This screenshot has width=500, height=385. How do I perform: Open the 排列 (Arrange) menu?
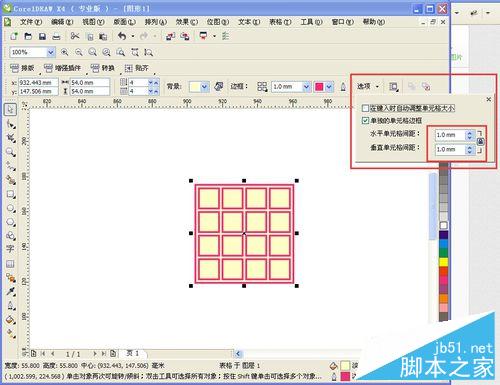pos(156,22)
